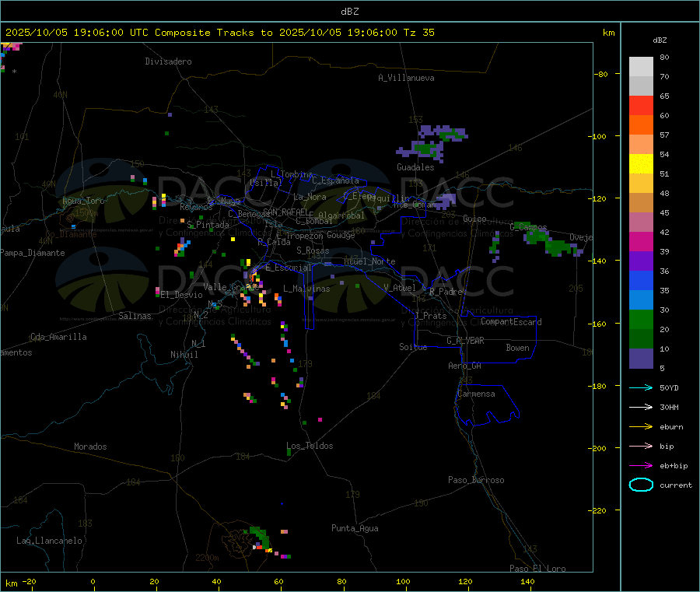
Task: Click the 'Divisadero' map label
Action: (x=168, y=61)
